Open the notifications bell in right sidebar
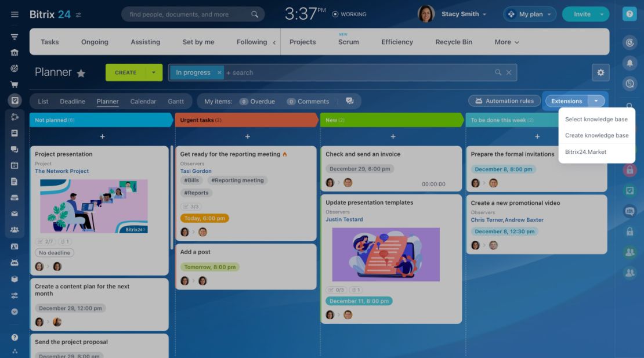 click(x=629, y=63)
